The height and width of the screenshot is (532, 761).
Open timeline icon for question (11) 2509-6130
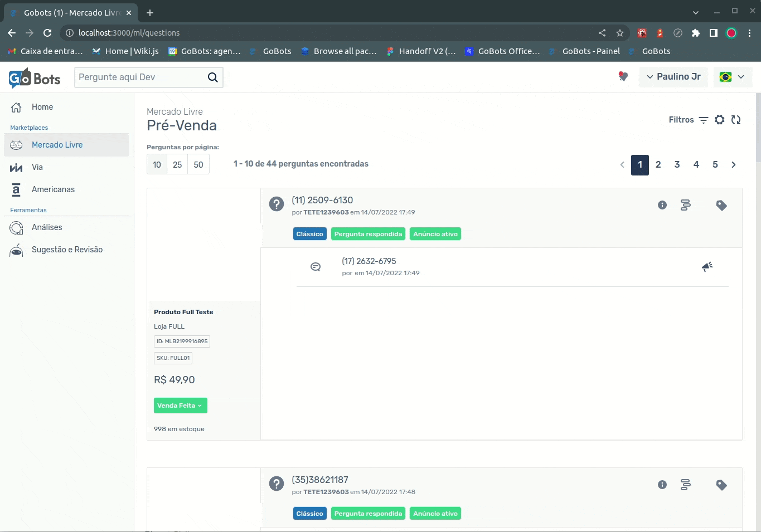686,205
